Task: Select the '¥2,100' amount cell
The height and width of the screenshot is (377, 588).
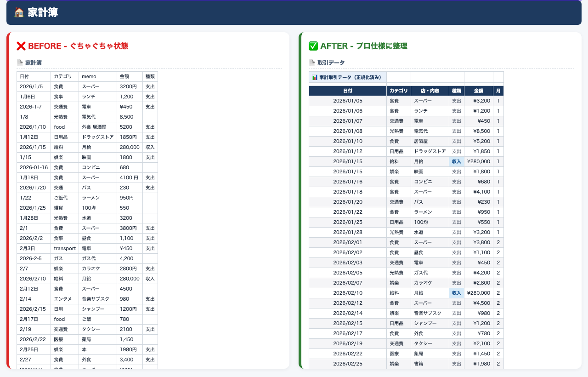Action: click(479, 343)
